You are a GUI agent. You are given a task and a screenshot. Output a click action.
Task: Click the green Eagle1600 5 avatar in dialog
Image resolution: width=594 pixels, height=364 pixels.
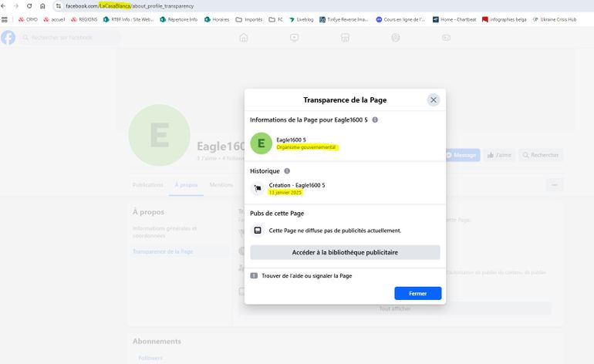coord(261,143)
